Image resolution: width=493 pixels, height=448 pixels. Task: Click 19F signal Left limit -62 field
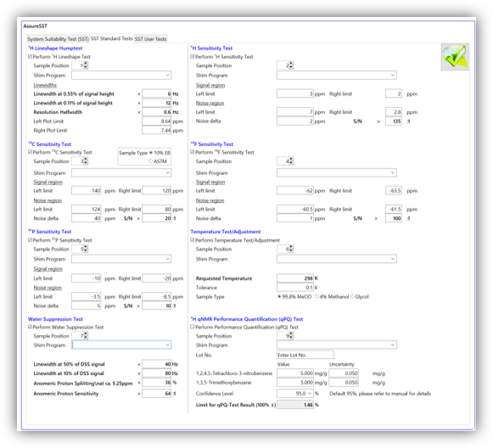tap(295, 191)
